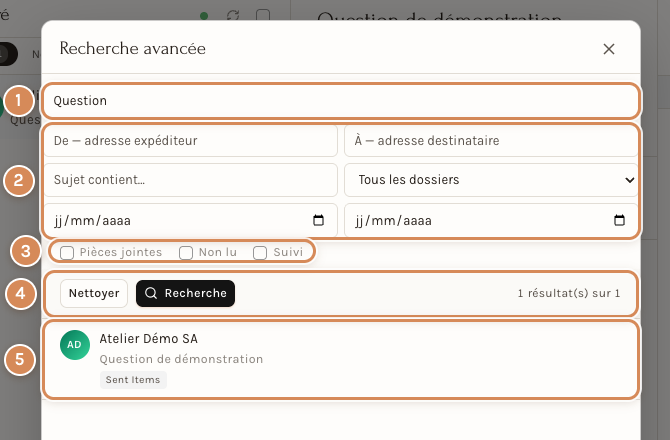Click the annotation badge number 3

point(26,251)
